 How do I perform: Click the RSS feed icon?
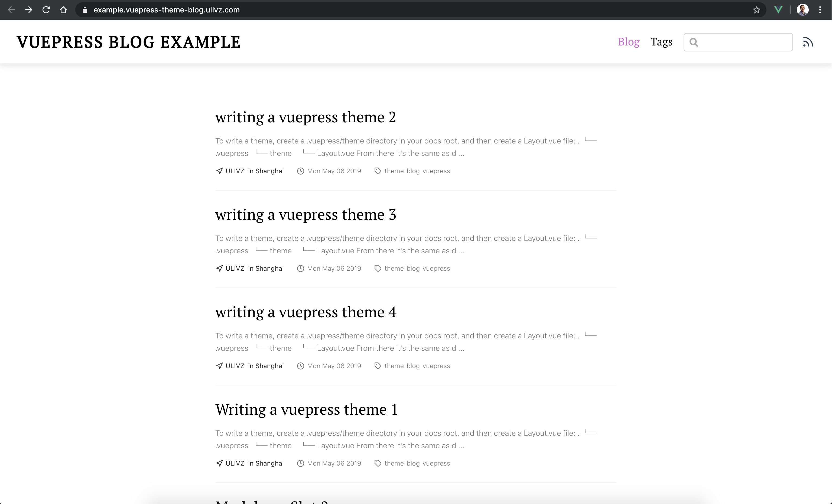[x=808, y=42]
